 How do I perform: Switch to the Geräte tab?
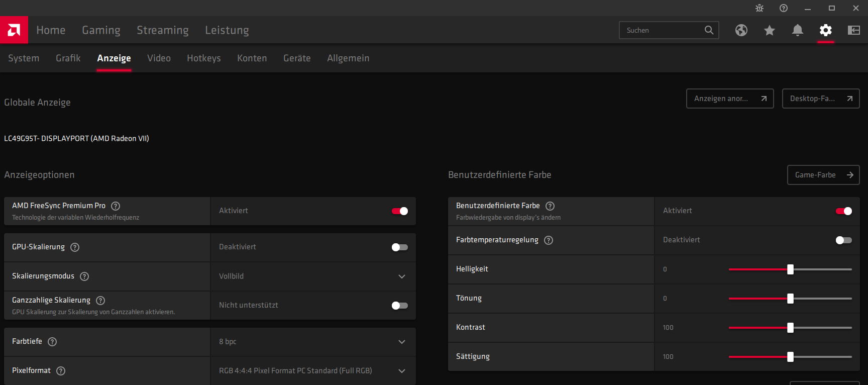297,58
